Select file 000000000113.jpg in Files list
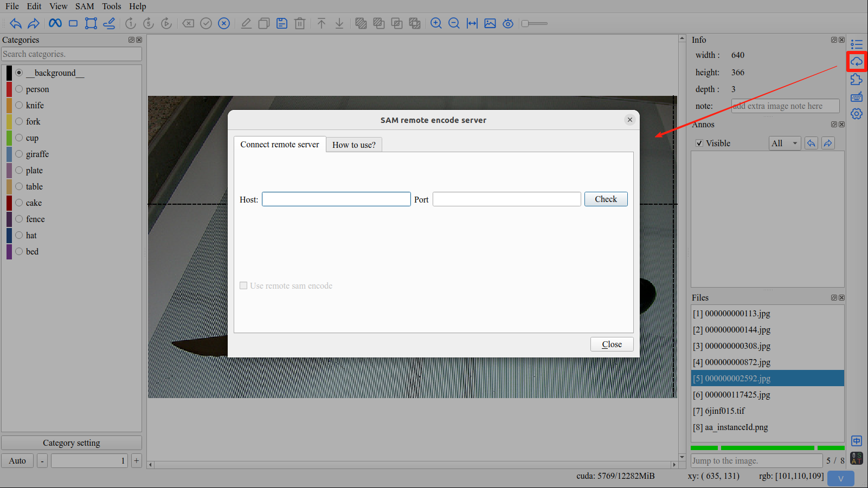Image resolution: width=868 pixels, height=488 pixels. [768, 313]
